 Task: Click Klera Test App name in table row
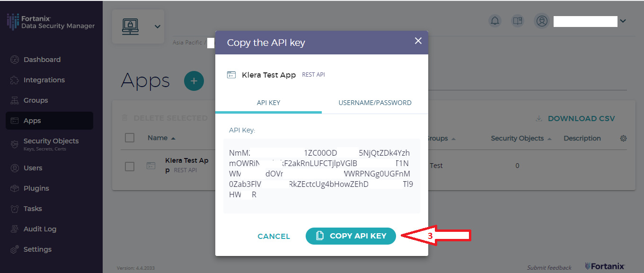pos(187,165)
